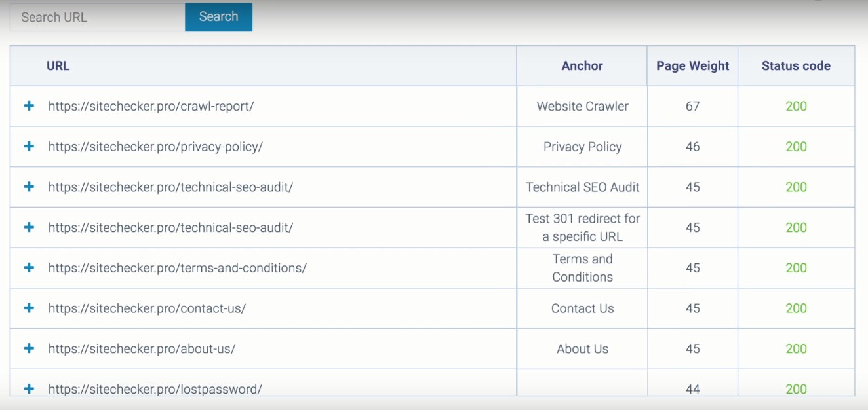Image resolution: width=868 pixels, height=410 pixels.
Task: Click the plus icon on the lostpassword row
Action: point(29,388)
